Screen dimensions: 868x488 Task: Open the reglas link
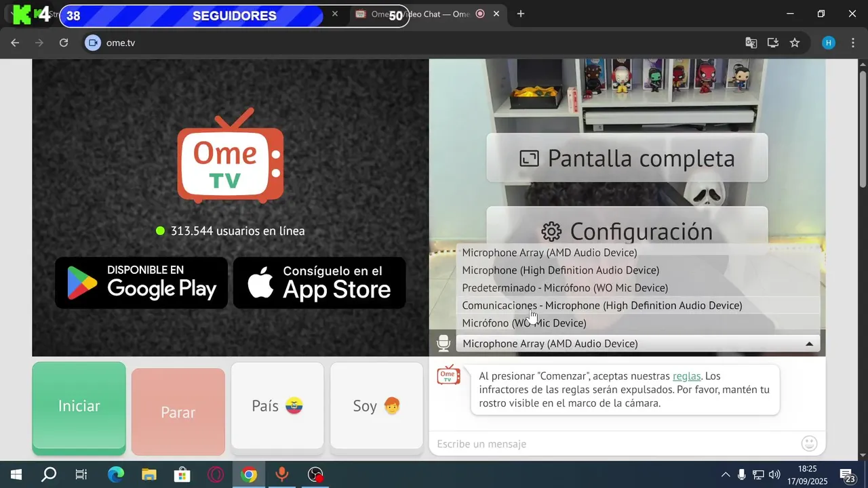pos(686,376)
